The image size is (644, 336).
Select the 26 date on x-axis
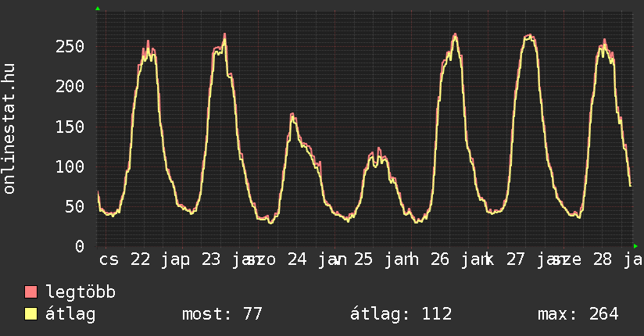[440, 259]
